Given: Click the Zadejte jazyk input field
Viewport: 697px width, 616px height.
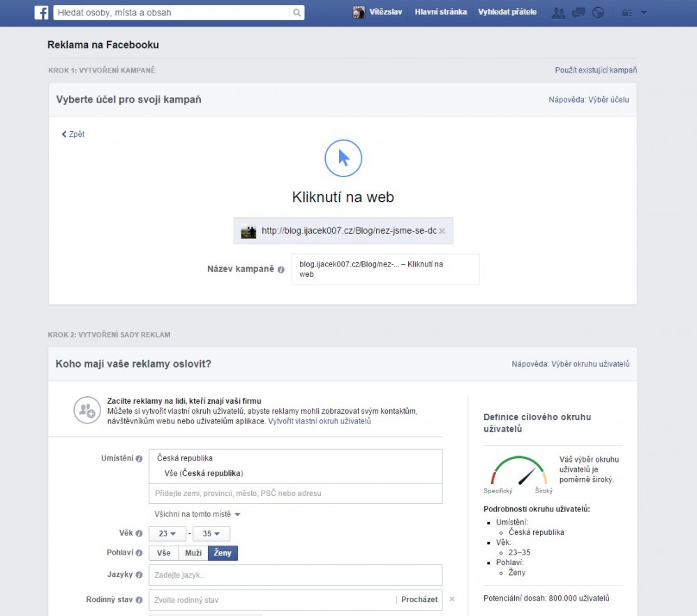Looking at the screenshot, I should coord(296,576).
